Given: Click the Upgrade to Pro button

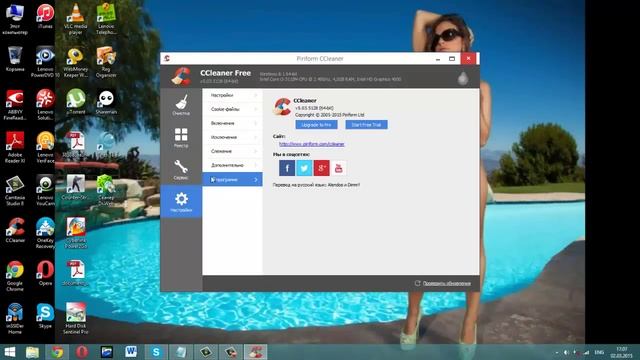Looking at the screenshot, I should 316,124.
